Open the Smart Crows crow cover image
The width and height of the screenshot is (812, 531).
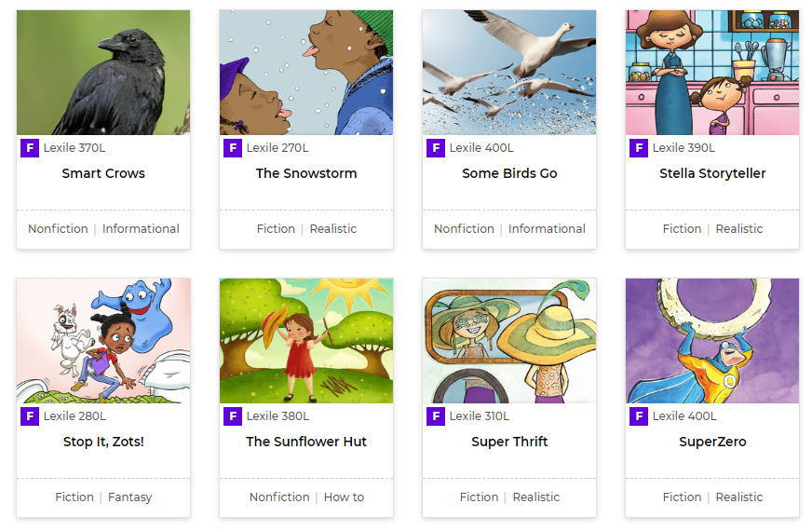click(103, 73)
